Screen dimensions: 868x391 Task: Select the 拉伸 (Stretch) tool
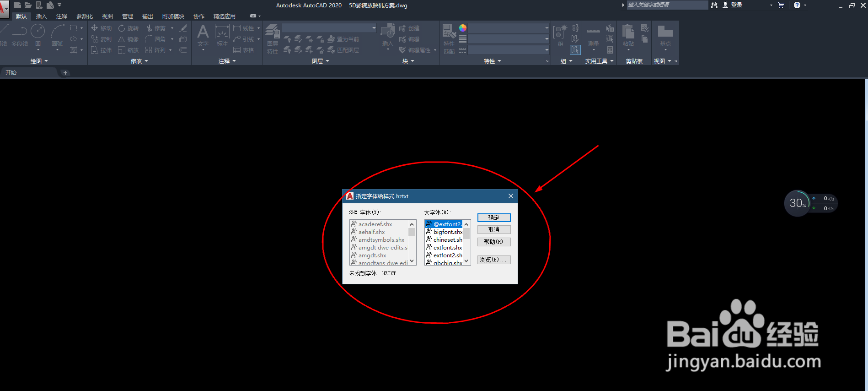click(x=101, y=50)
